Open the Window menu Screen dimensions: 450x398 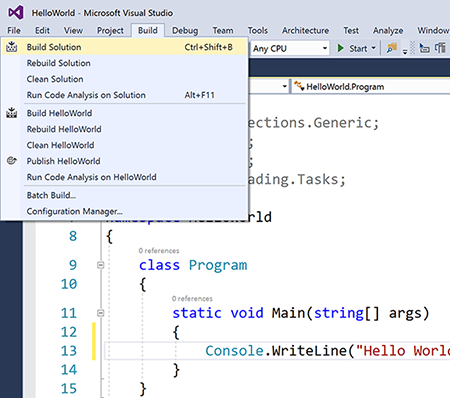[x=433, y=30]
